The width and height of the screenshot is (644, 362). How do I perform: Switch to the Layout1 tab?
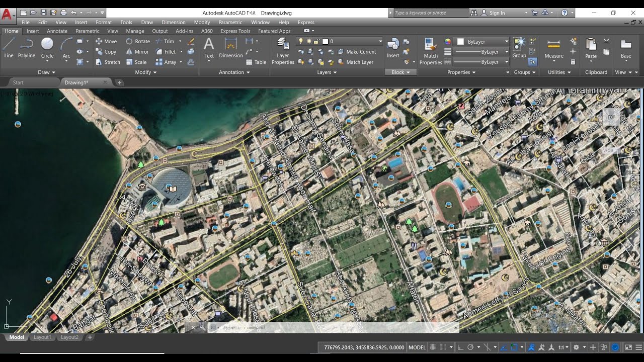coord(42,337)
